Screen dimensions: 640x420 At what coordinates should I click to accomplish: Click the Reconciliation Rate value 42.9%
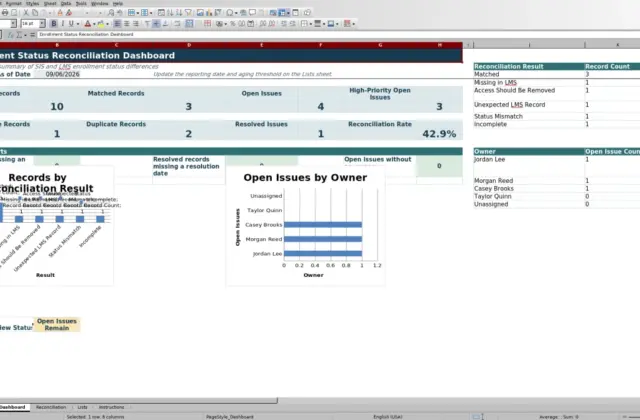pyautogui.click(x=439, y=133)
